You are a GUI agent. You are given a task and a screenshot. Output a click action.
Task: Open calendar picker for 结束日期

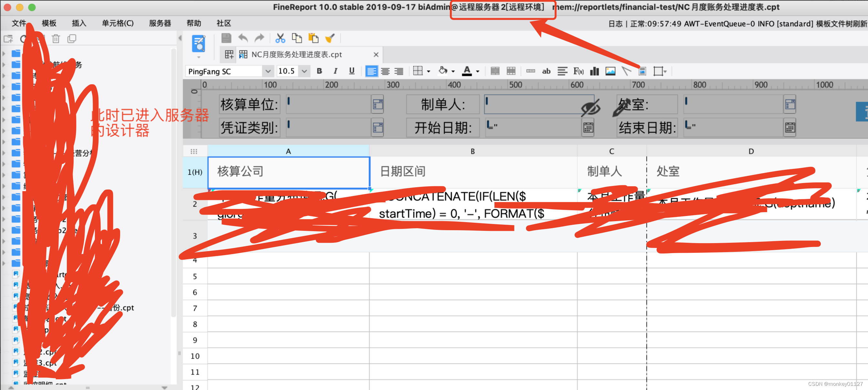[x=790, y=128]
